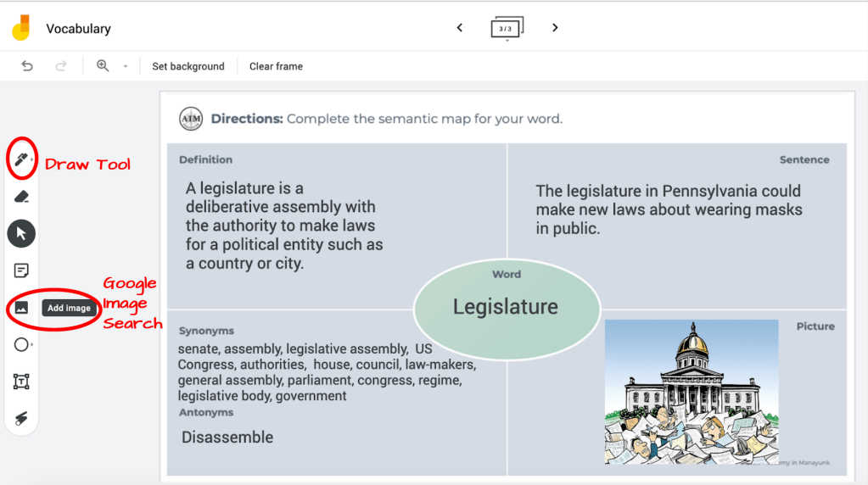Image resolution: width=868 pixels, height=485 pixels.
Task: Select the legislature building picture
Action: tap(692, 392)
